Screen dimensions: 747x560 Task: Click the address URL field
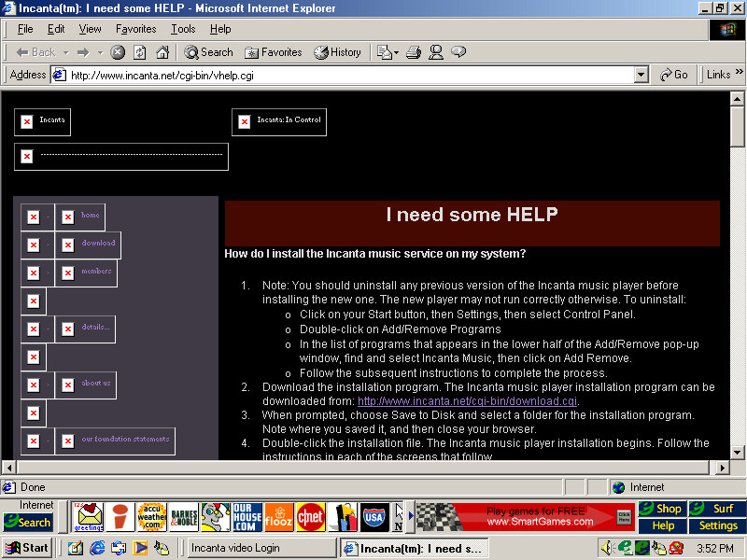tap(345, 75)
